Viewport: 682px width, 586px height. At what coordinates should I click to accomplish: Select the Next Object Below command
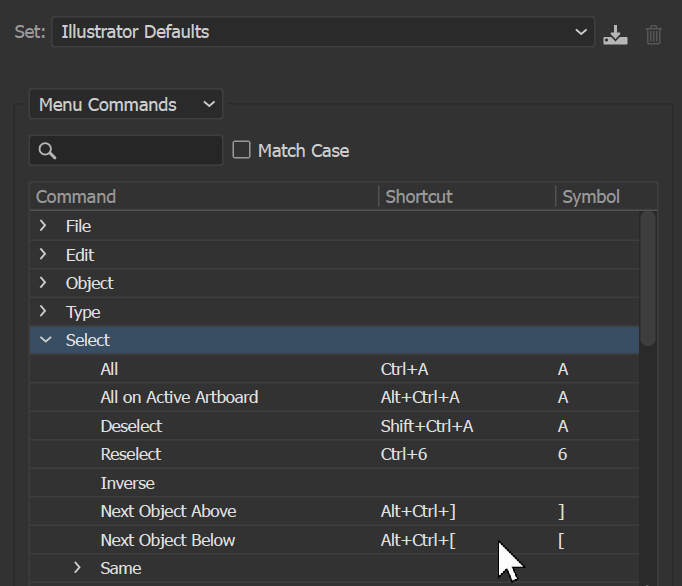click(x=334, y=540)
